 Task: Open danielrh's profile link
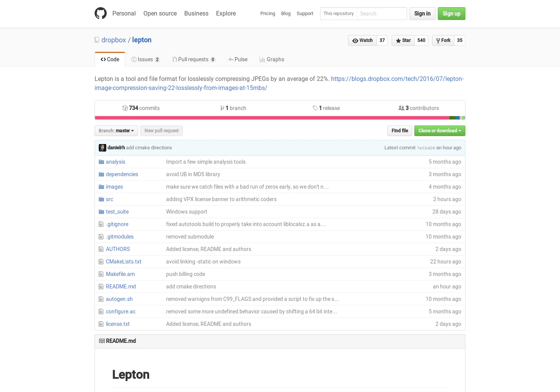pos(116,148)
